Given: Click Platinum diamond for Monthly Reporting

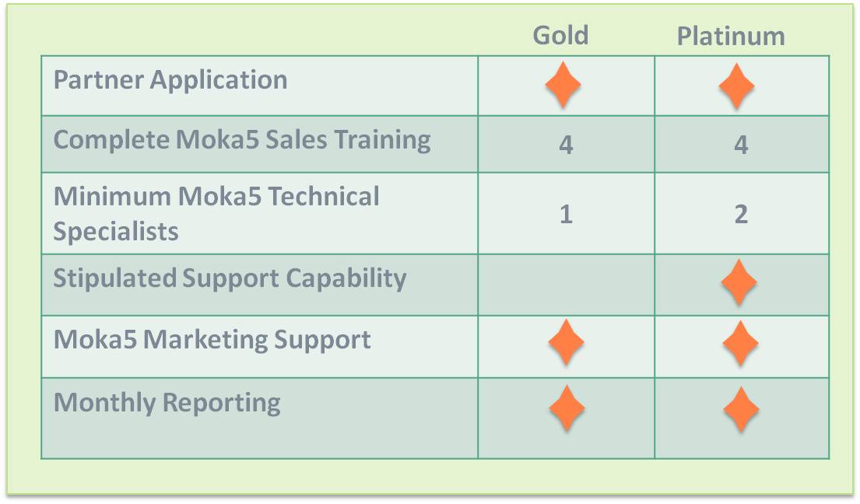Looking at the screenshot, I should coord(741,409).
